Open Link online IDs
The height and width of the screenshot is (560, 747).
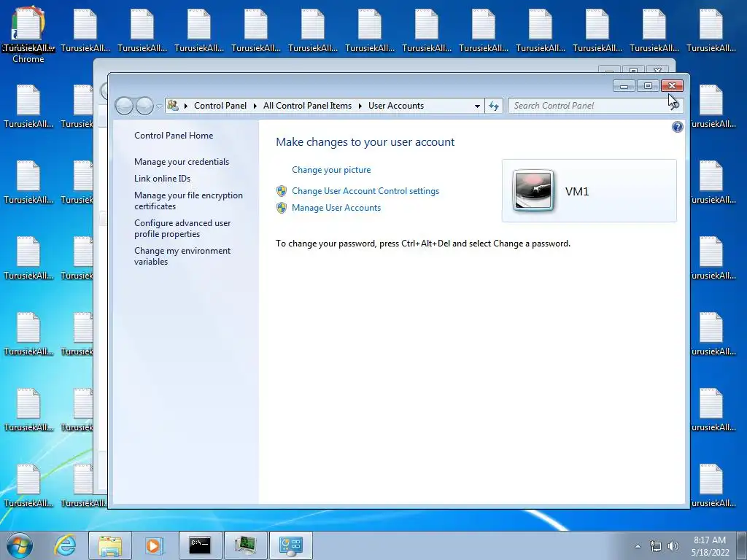[162, 179]
